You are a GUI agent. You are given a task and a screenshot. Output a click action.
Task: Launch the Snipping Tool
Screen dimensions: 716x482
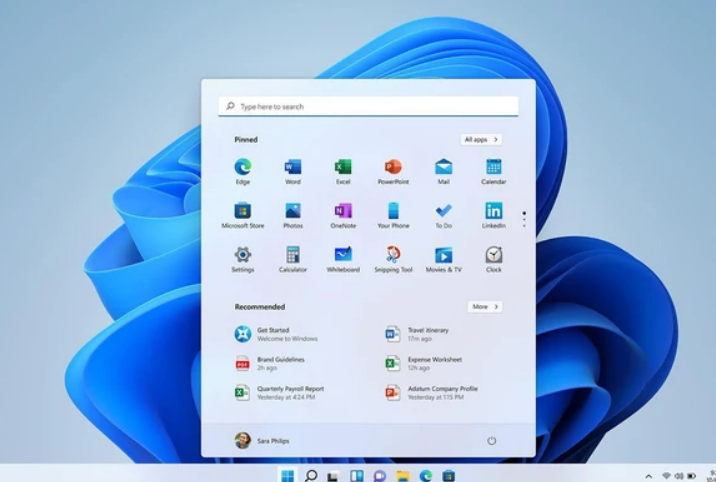[393, 259]
